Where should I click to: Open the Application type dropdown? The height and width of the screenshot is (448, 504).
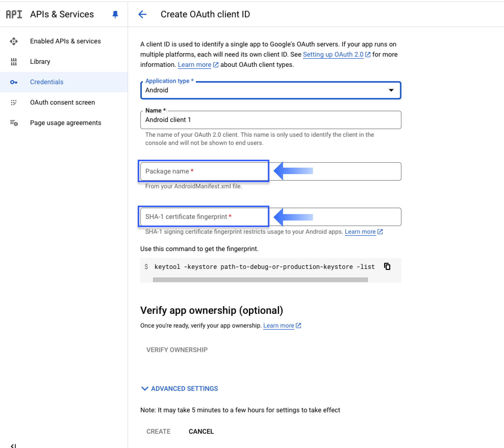[x=391, y=90]
